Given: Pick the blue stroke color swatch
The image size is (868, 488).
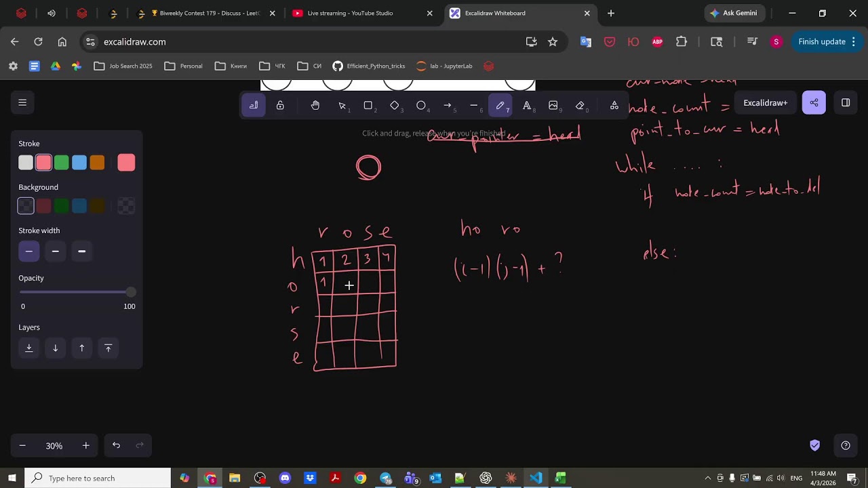Looking at the screenshot, I should coord(79,163).
